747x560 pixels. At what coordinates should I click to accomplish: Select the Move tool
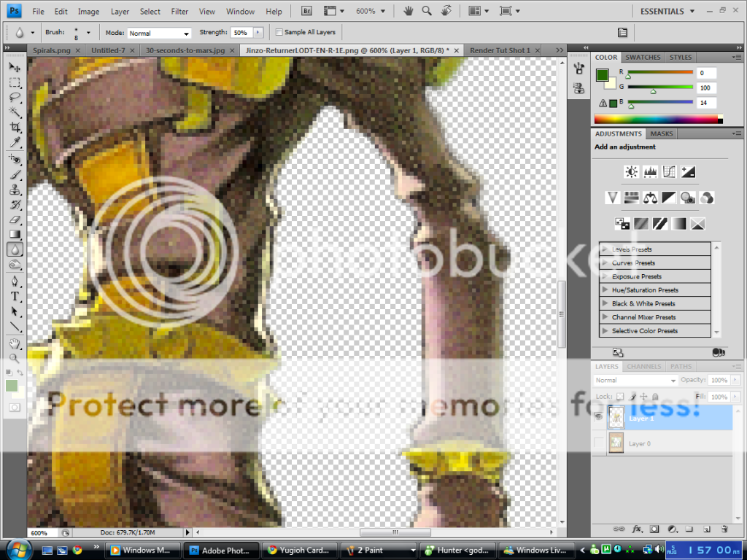pyautogui.click(x=15, y=66)
